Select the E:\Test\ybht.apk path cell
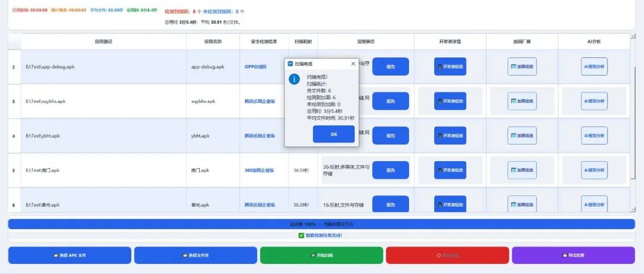Image resolution: width=644 pixels, height=274 pixels. click(104, 136)
